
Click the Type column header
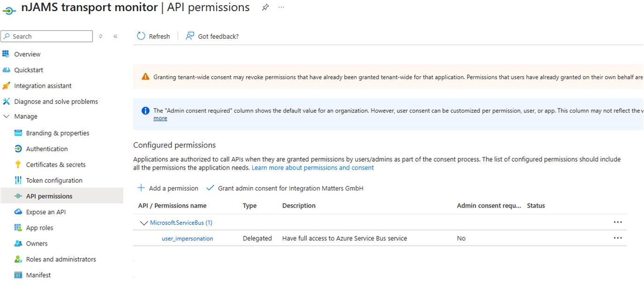click(x=250, y=206)
